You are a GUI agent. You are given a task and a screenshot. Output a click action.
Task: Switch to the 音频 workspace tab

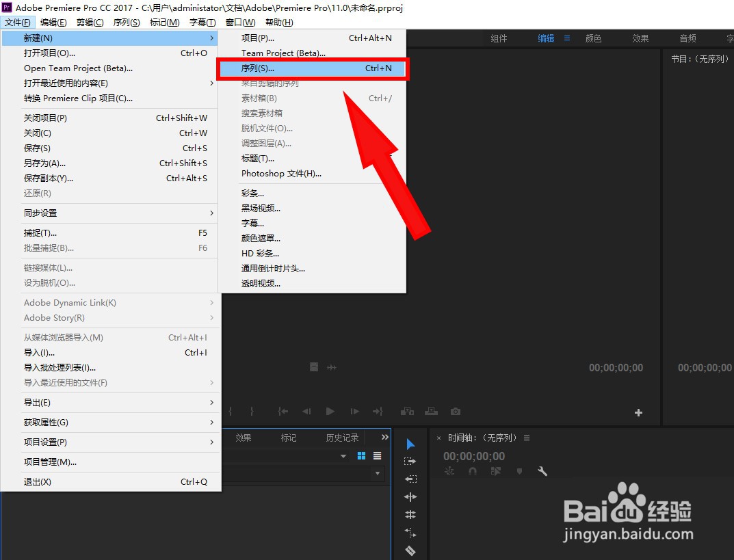tap(687, 38)
